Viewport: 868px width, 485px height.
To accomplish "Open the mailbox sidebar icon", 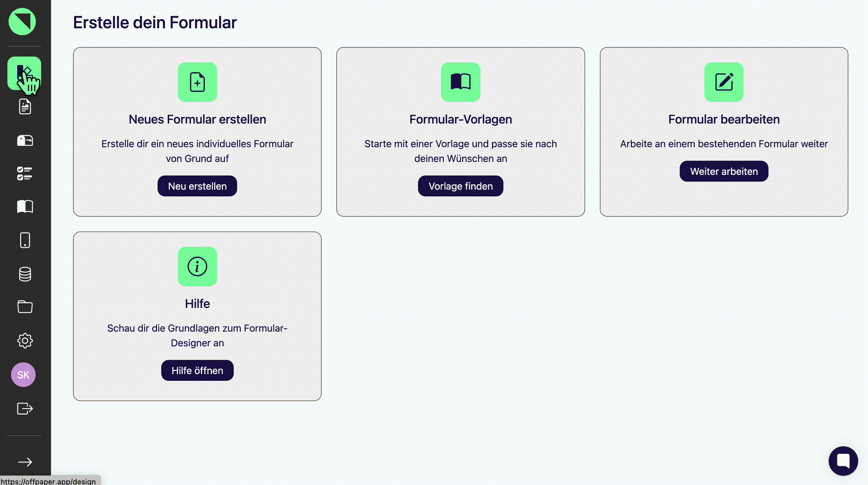I will tap(25, 141).
